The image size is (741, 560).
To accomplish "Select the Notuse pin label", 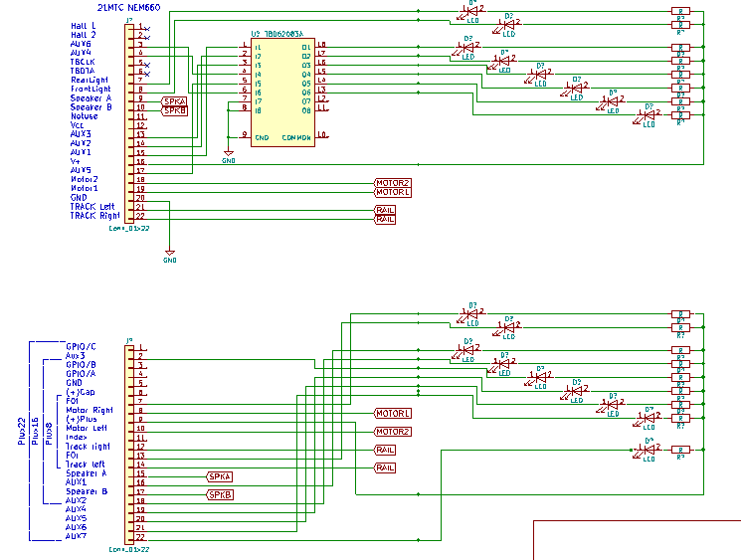I will (85, 116).
